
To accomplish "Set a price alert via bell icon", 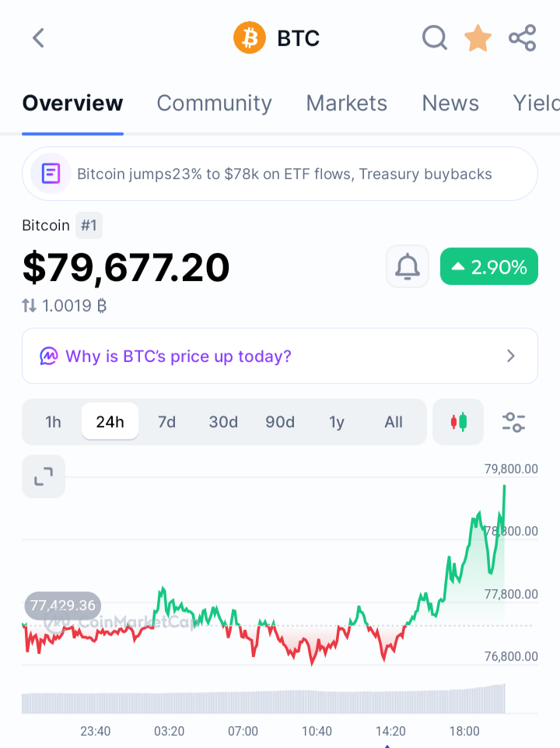I will point(408,267).
